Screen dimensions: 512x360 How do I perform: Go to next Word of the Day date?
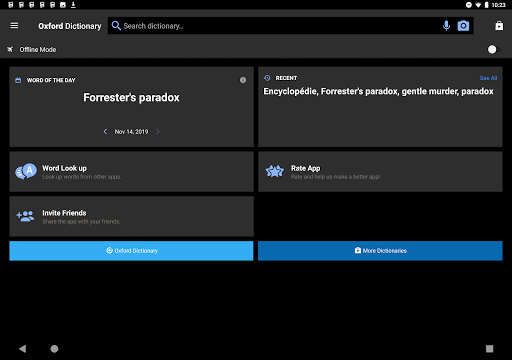(158, 132)
